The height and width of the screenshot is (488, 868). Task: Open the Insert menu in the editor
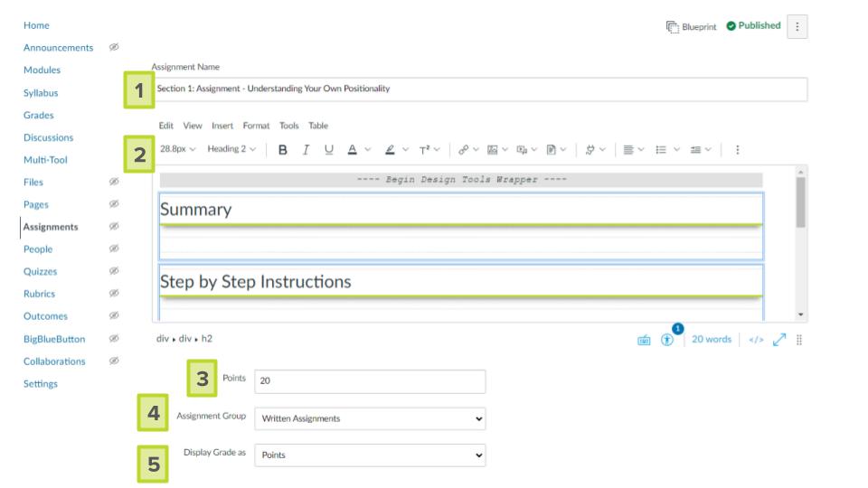point(222,126)
